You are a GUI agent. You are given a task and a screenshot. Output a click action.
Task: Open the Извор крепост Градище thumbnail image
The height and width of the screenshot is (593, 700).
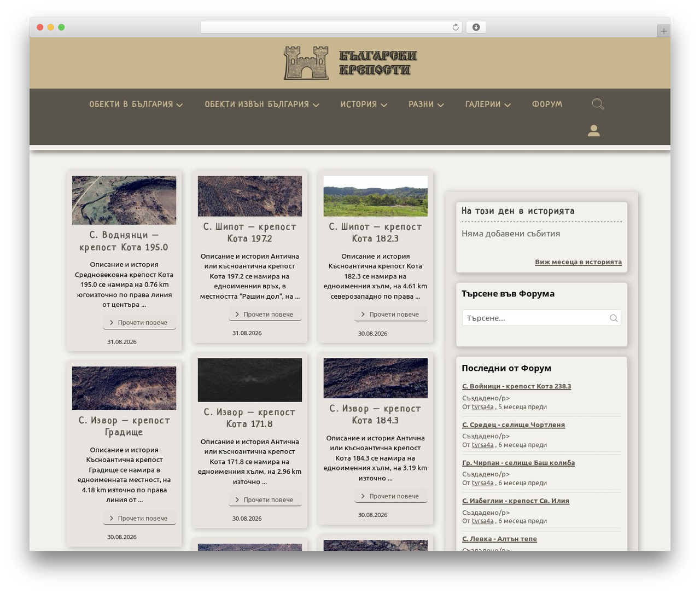(124, 388)
